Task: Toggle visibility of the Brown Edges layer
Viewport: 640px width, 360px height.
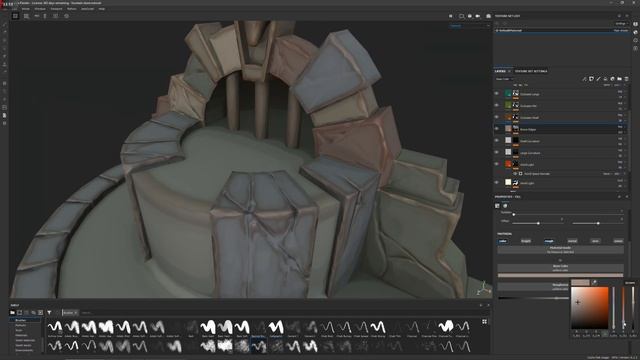Action: 497,129
